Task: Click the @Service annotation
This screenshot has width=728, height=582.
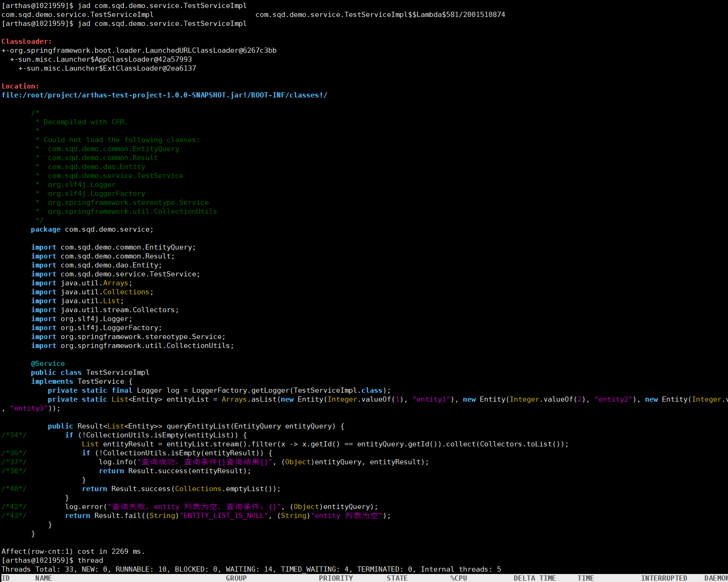Action: pos(48,364)
